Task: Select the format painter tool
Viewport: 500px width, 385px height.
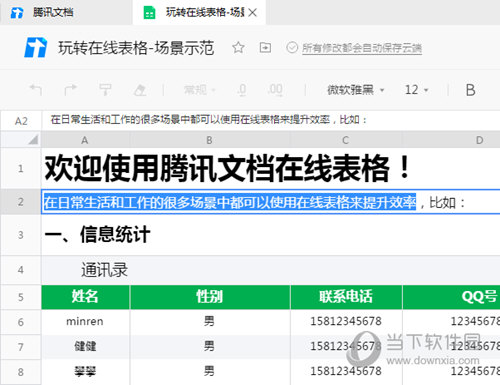Action: coord(105,90)
